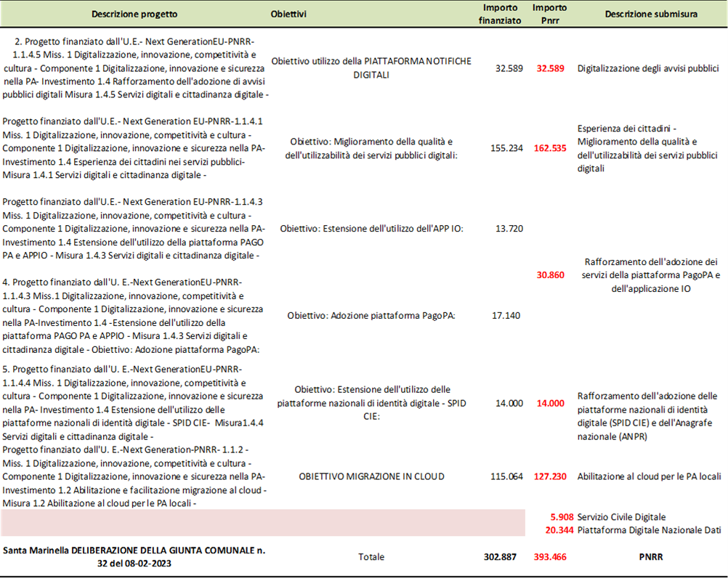The height and width of the screenshot is (578, 728).
Task: Click the total Pnrr amount 393.466
Action: pyautogui.click(x=550, y=557)
